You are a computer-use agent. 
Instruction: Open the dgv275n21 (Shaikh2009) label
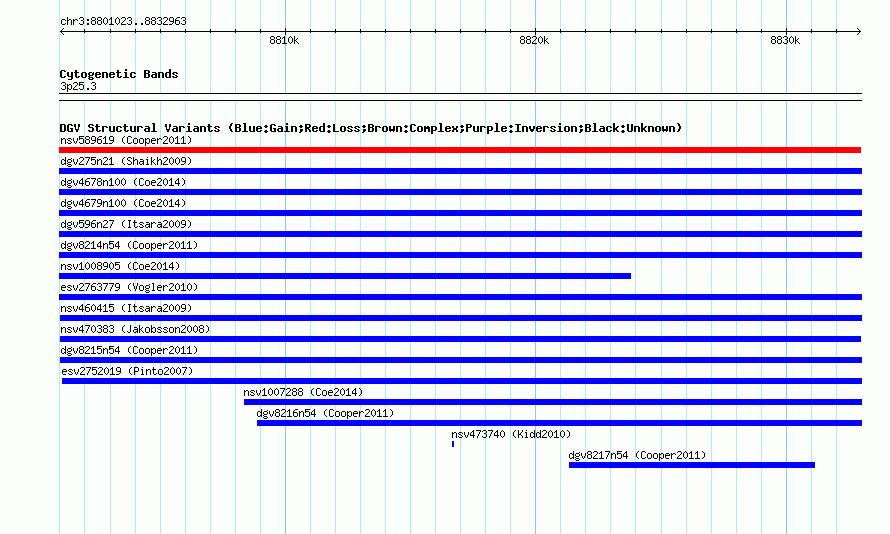126,161
